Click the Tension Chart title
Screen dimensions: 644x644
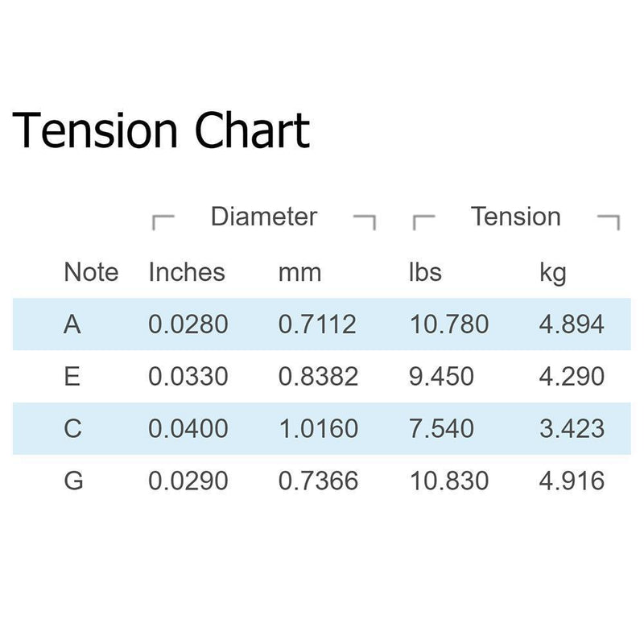pyautogui.click(x=161, y=130)
